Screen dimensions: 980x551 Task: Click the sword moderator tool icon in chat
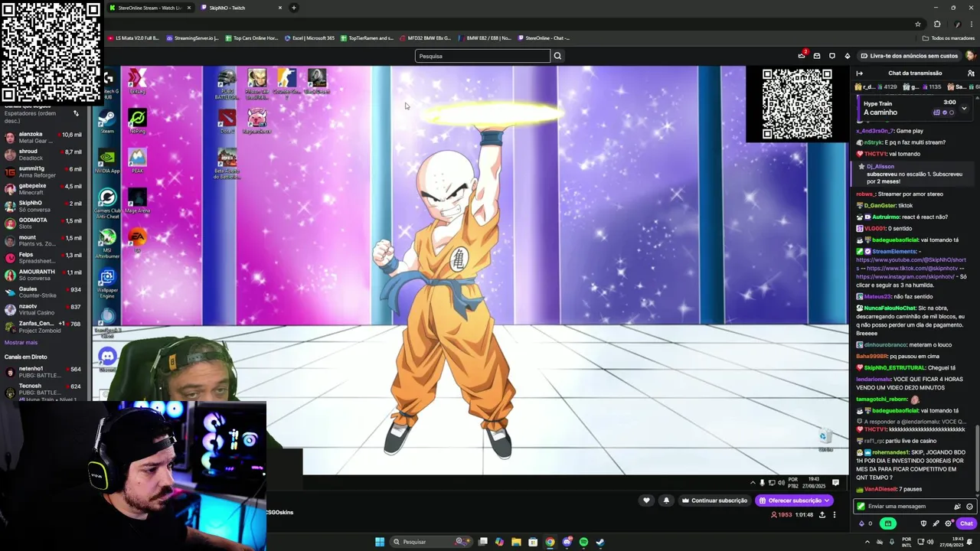tap(936, 523)
